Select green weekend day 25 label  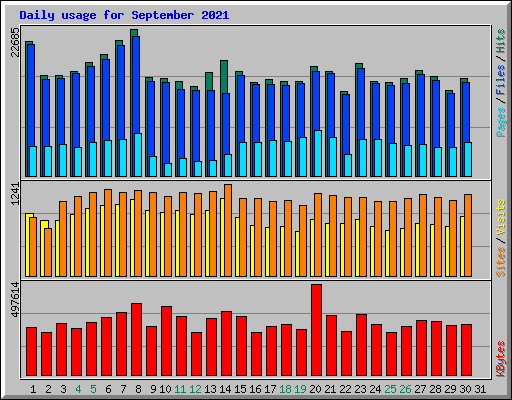(x=390, y=389)
